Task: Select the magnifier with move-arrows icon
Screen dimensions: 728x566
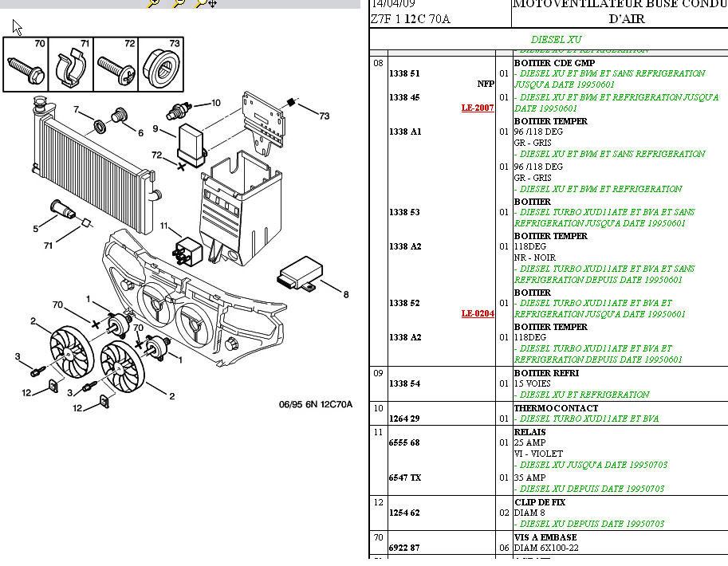Action: [x=205, y=3]
